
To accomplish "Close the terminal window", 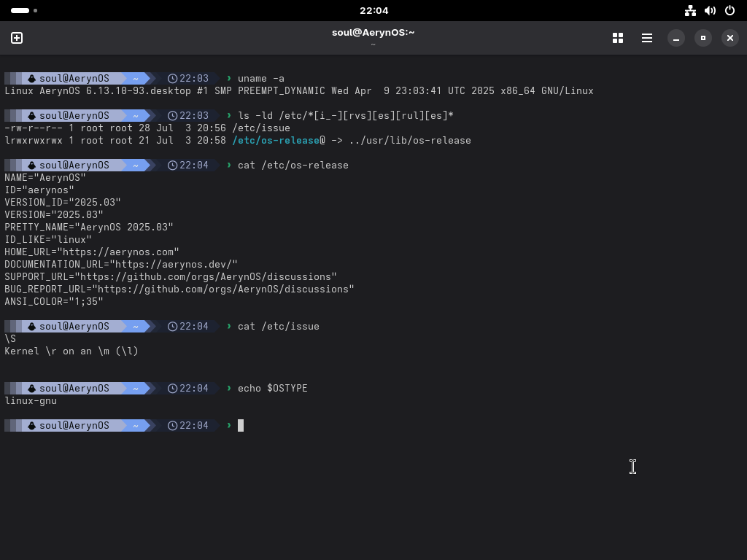I will [x=730, y=38].
